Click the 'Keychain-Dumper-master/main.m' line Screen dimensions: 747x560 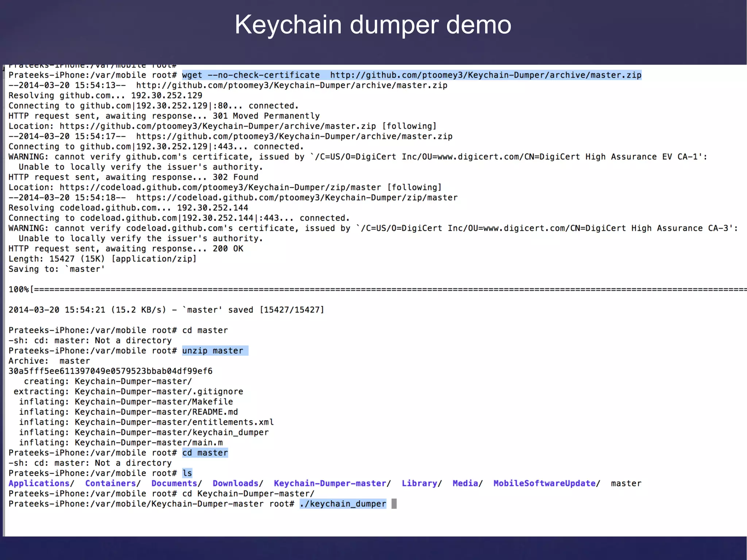121,443
